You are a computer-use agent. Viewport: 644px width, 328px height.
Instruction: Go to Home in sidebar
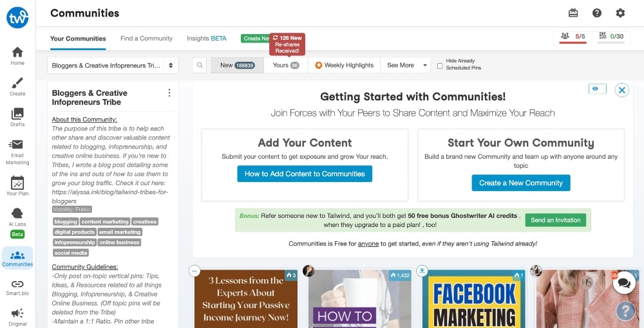coord(17,56)
